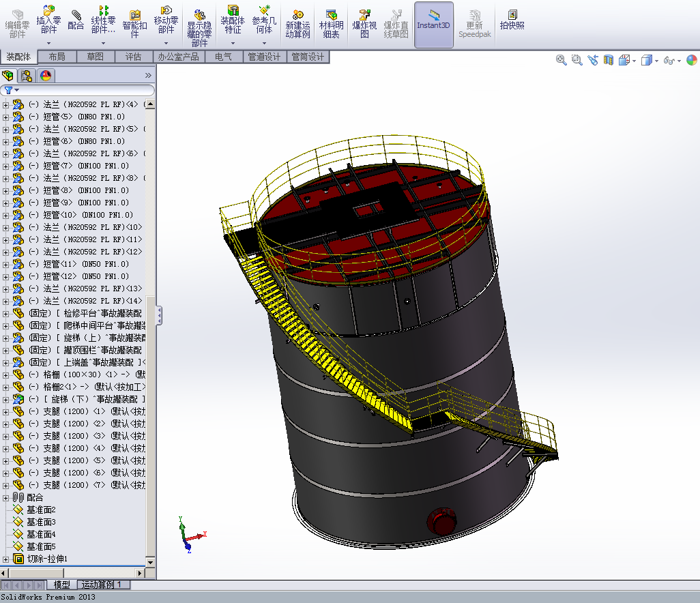
Task: Toggle the Instant3D button
Action: 433,24
